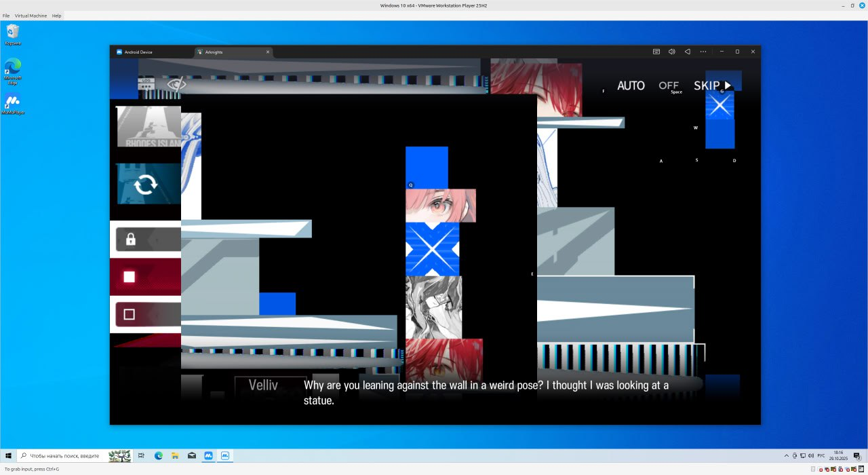Open the Virtual Machine menu

tap(31, 16)
